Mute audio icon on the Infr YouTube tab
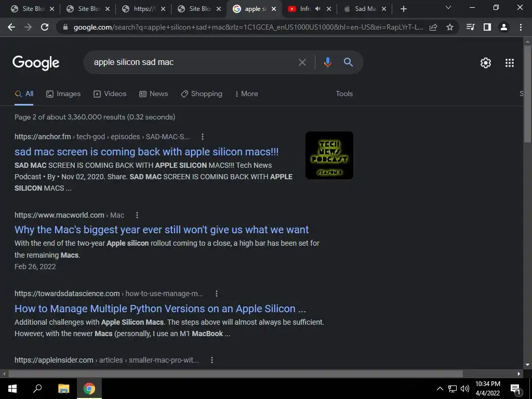This screenshot has width=532, height=399. pos(317,9)
